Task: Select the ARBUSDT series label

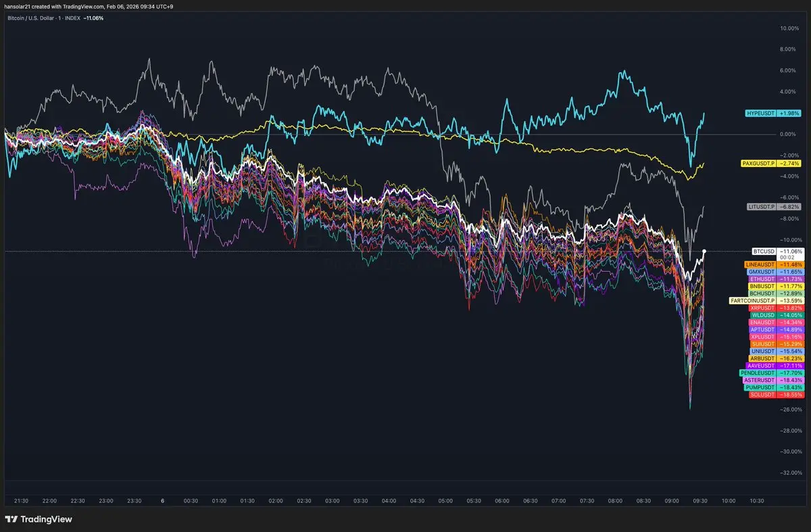Action: point(762,358)
